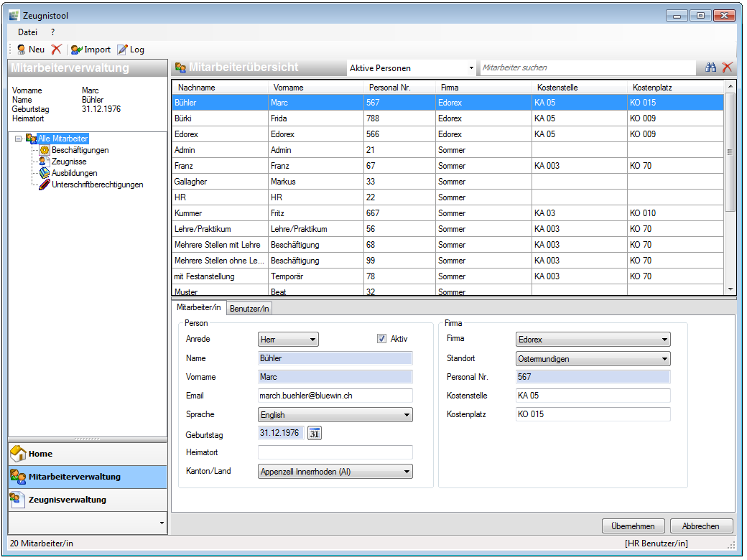The image size is (747, 560).
Task: Open the Log toolbar icon
Action: (x=122, y=50)
